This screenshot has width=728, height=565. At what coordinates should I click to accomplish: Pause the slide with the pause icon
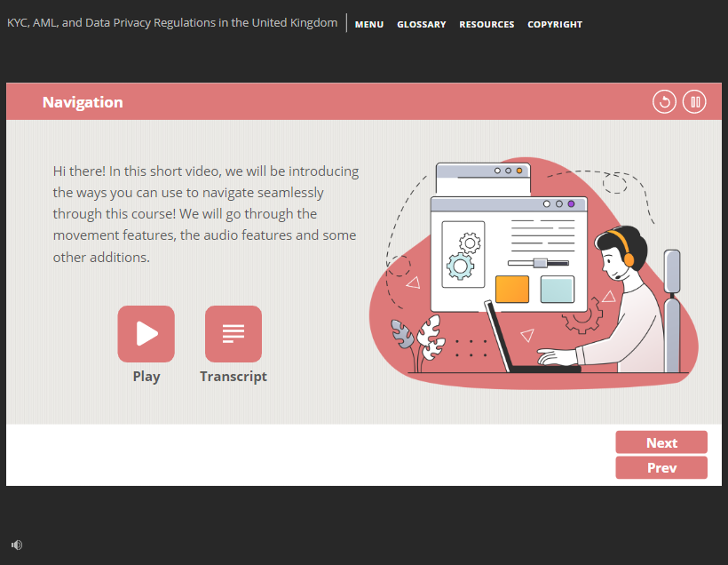tap(694, 102)
